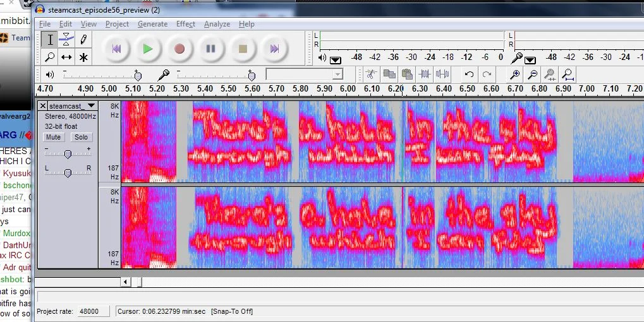Select the Envelope tool
Viewport: 644px width, 322px height.
66,39
